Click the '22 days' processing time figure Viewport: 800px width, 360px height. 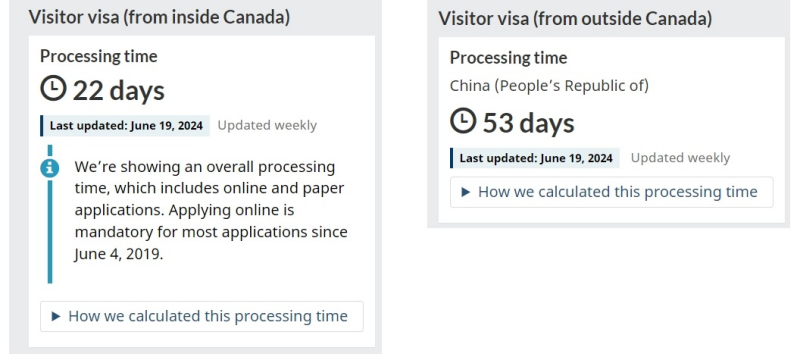click(118, 91)
